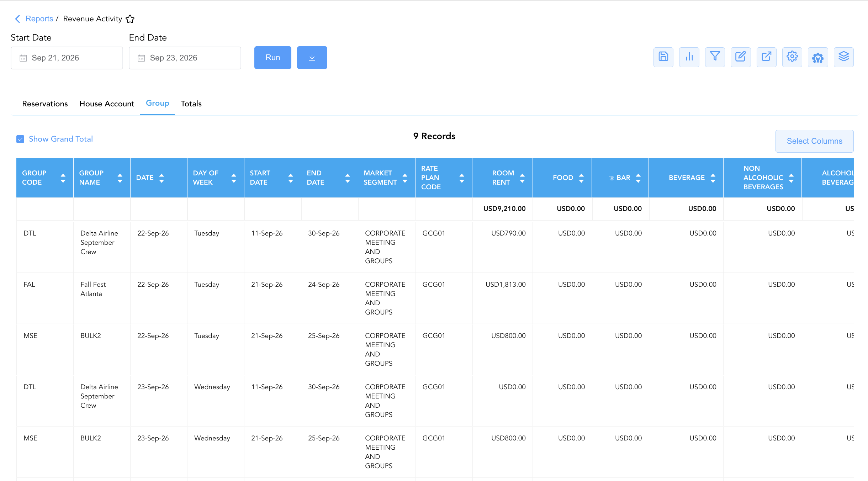Click the Run button

click(273, 58)
